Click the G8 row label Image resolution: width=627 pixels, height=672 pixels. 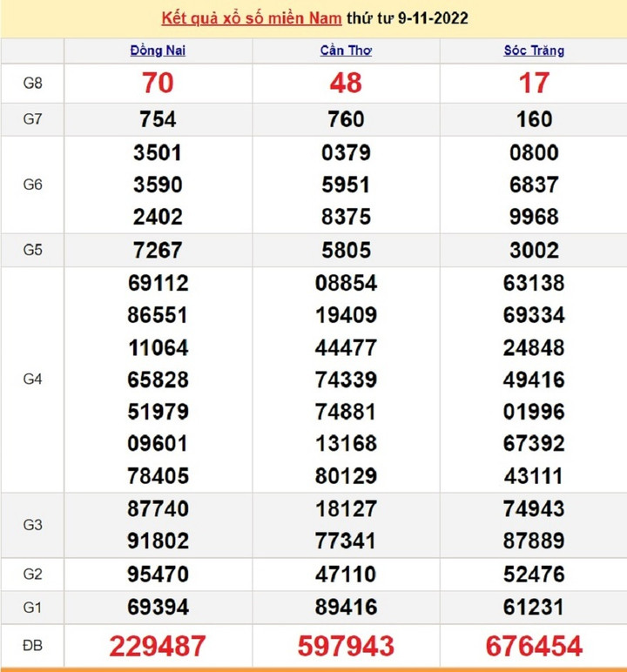[x=32, y=83]
